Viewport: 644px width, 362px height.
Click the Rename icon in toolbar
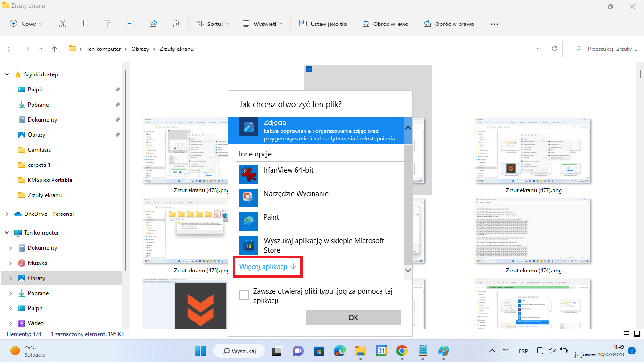[131, 24]
